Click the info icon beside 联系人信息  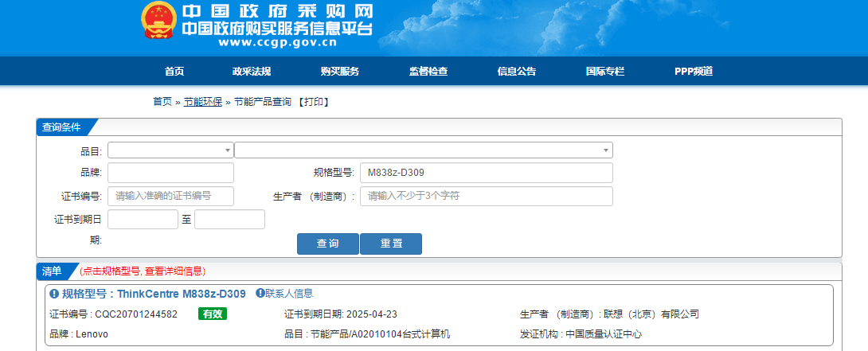260,293
